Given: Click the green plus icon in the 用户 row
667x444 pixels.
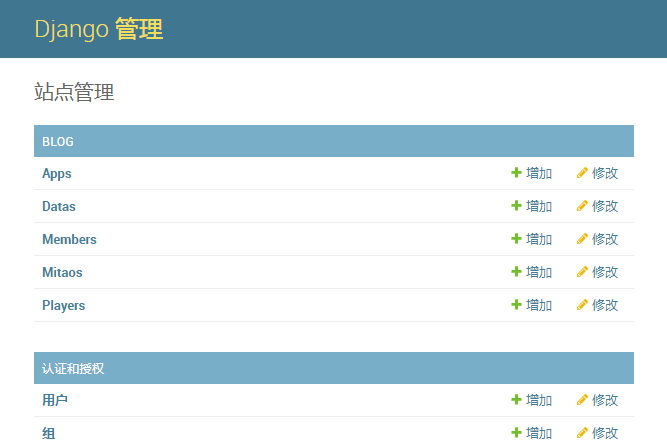Looking at the screenshot, I should [x=516, y=400].
